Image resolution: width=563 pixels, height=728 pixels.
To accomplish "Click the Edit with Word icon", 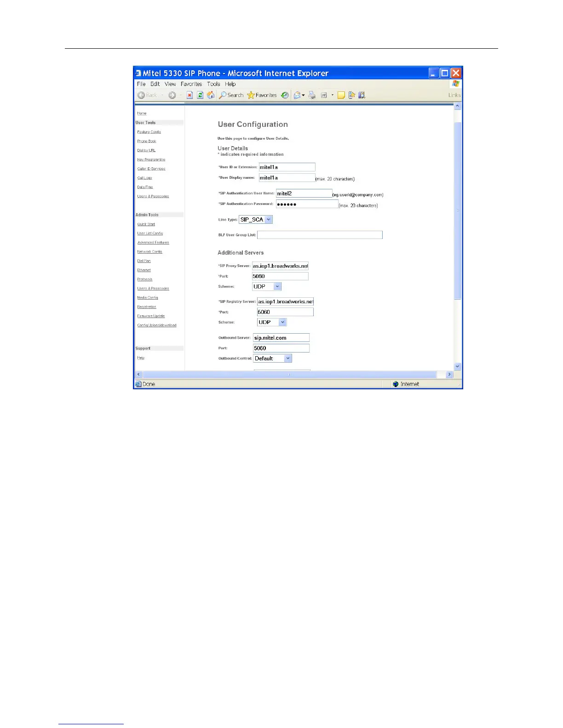I will [324, 95].
